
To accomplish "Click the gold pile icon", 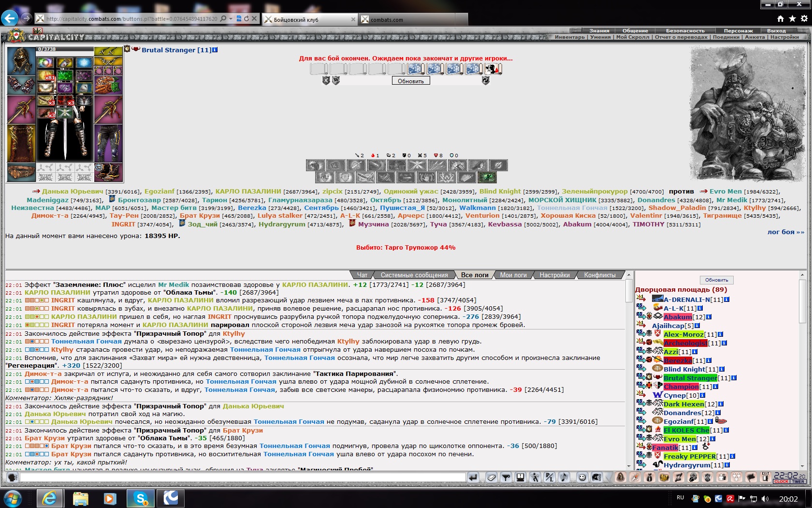I will [x=664, y=478].
